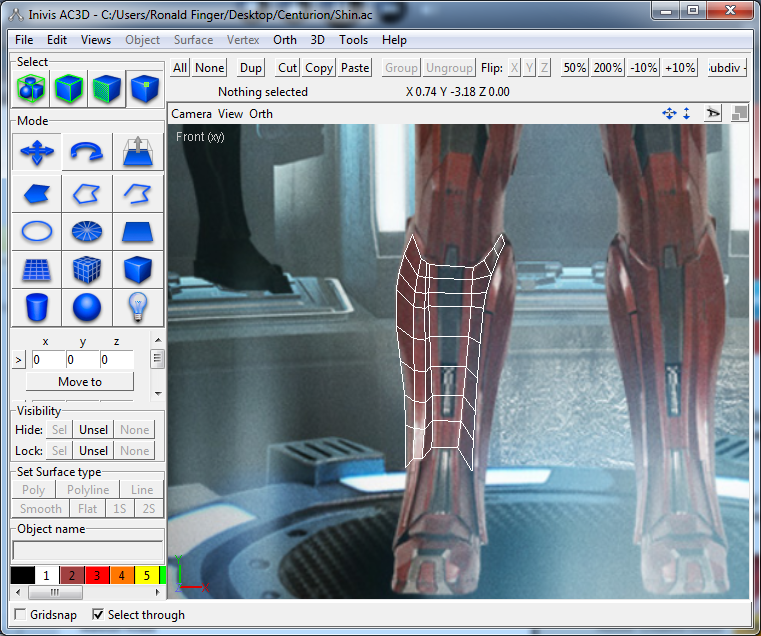The height and width of the screenshot is (636, 761).
Task: Click the control panel scroll up arrow
Action: click(158, 340)
